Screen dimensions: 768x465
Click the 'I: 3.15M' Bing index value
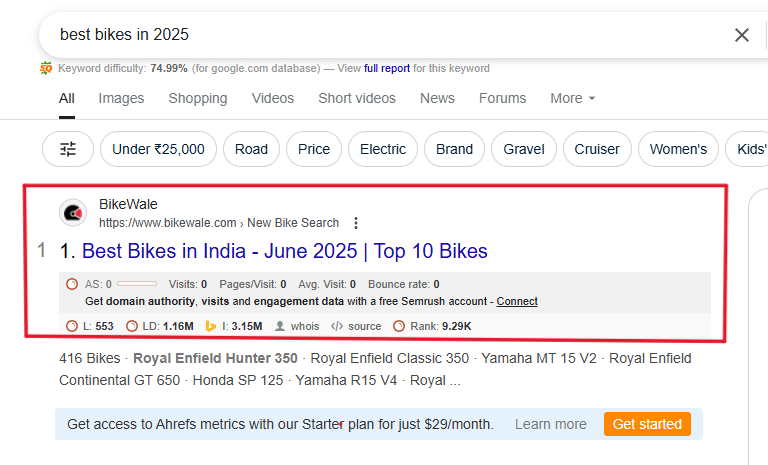tap(242, 326)
